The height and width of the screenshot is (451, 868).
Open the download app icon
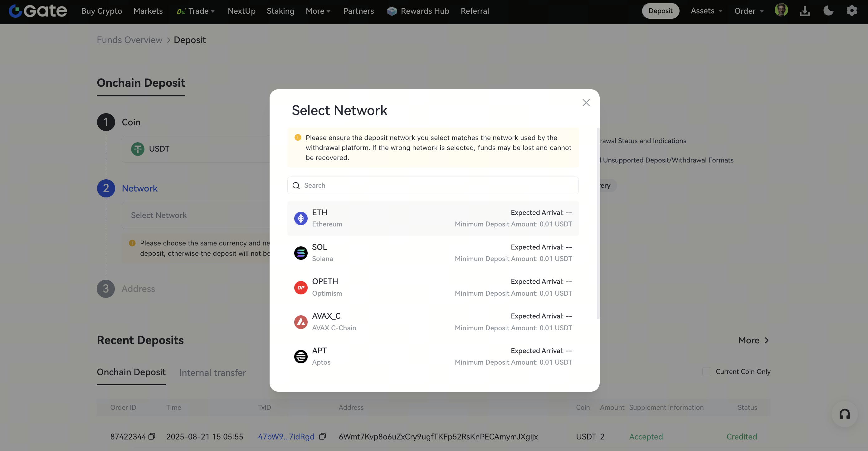coord(805,11)
